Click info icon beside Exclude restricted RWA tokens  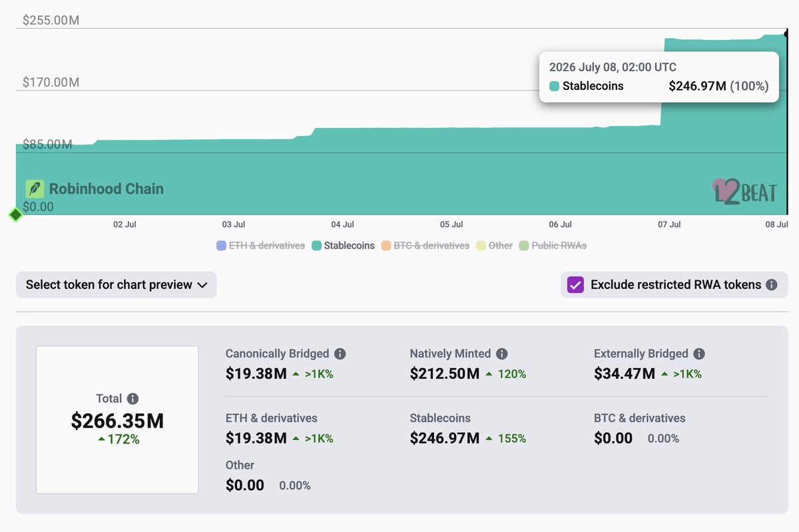[772, 285]
